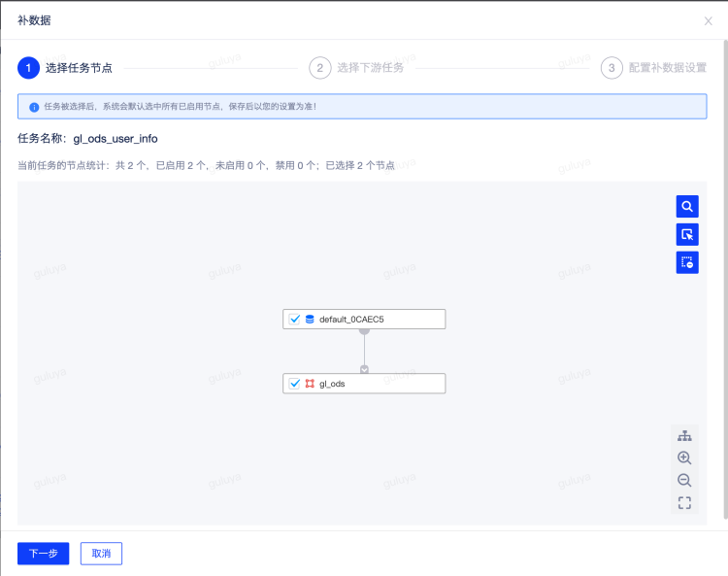Viewport: 728px width, 576px height.
Task: Click the marquee deselect tool icon
Action: coord(687,262)
